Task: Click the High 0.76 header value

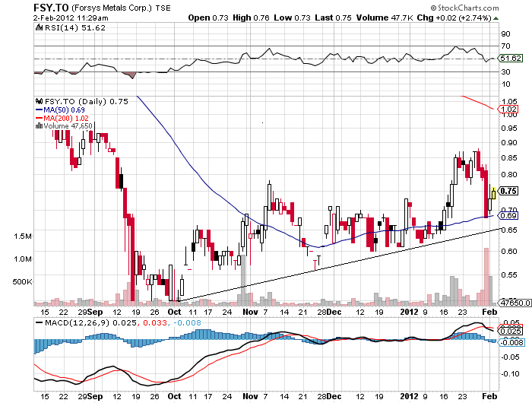Action: tap(251, 17)
